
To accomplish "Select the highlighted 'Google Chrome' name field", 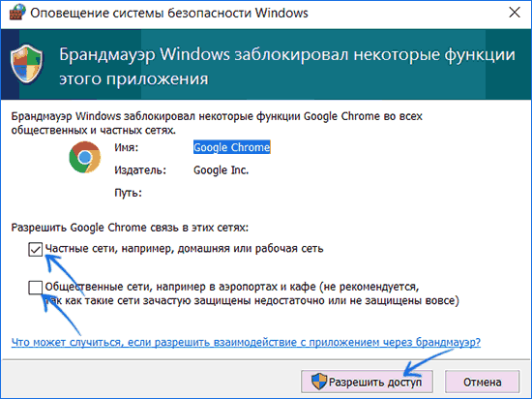I will click(232, 147).
